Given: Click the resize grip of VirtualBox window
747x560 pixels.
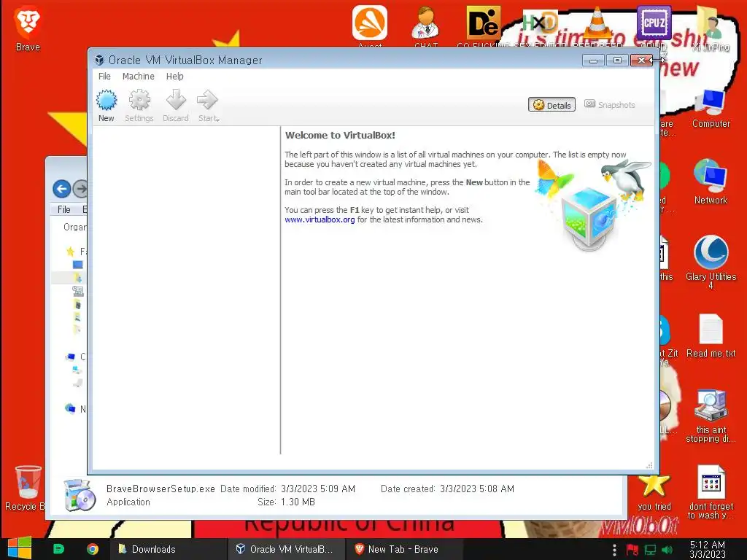Looking at the screenshot, I should 649,465.
